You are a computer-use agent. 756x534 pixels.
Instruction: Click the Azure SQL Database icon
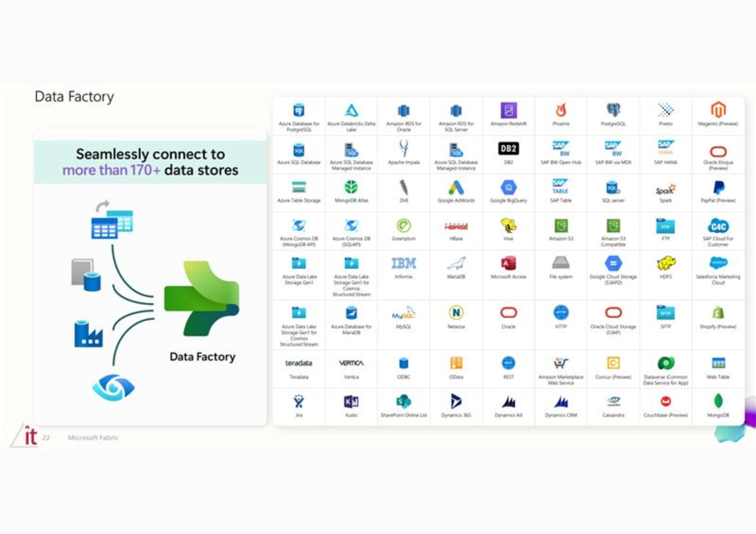299,150
